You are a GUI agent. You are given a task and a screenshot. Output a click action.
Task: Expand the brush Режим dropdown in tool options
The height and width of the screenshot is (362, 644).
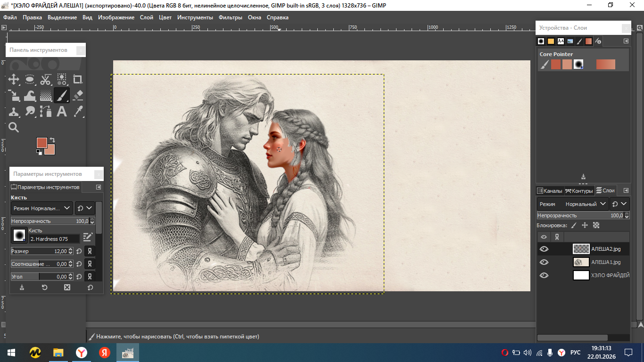click(x=41, y=208)
